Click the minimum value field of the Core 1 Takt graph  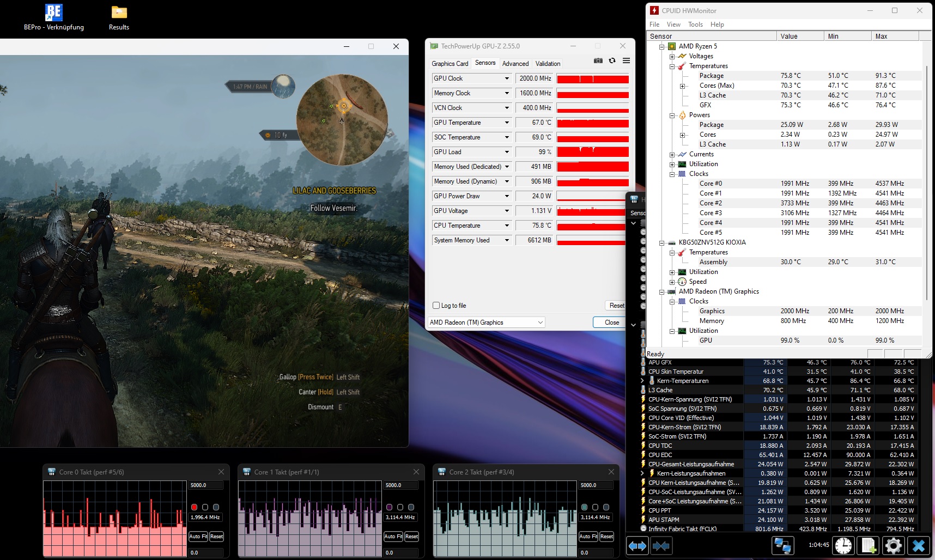click(401, 552)
